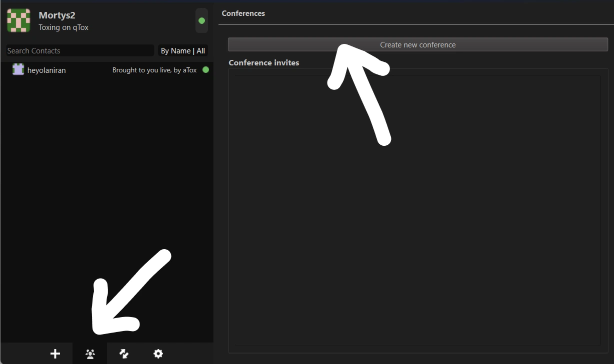The image size is (614, 364).
Task: Click the divider between contacts and Conferences panel
Action: pos(216,200)
